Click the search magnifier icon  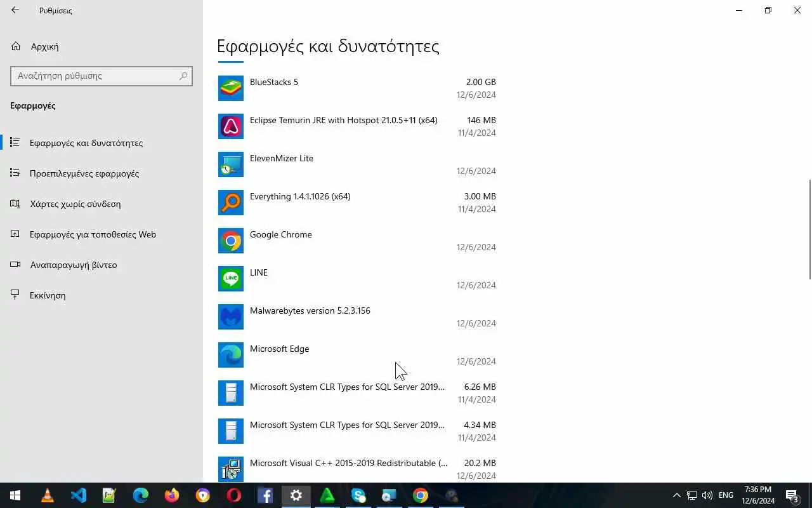point(183,76)
